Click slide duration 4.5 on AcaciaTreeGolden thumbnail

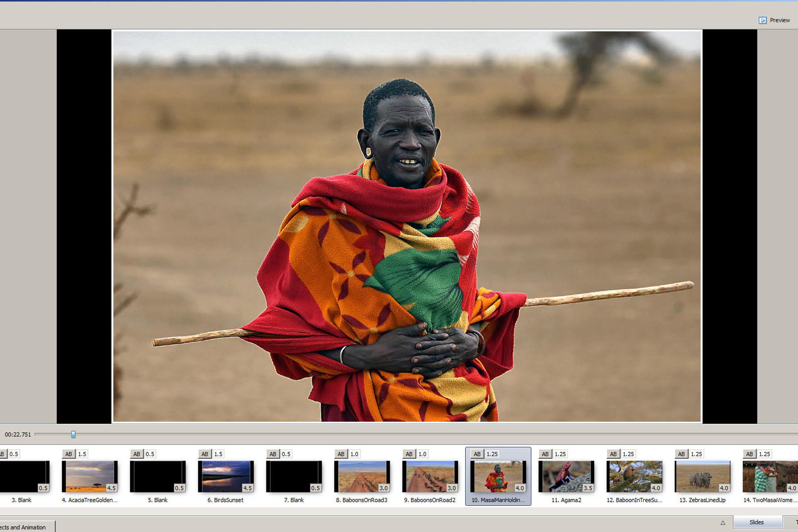point(111,488)
